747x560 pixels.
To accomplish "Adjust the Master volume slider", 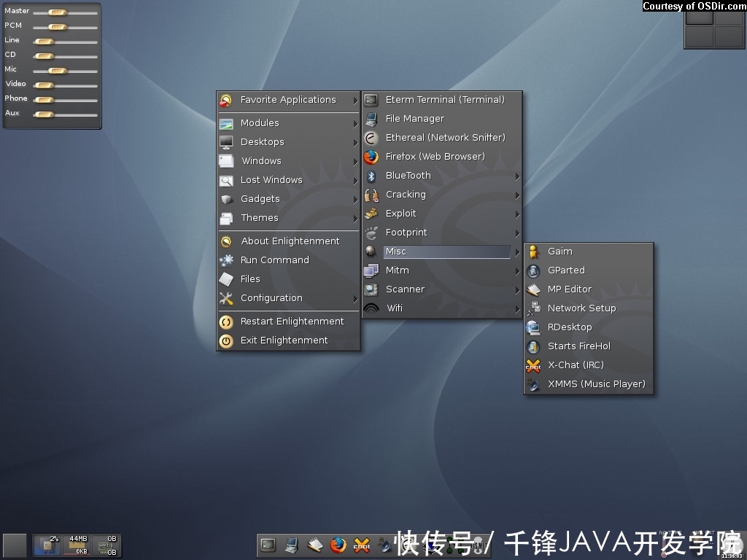I will coord(65,12).
